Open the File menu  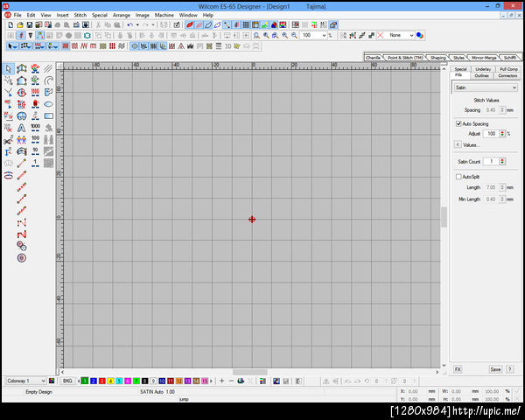tap(17, 15)
